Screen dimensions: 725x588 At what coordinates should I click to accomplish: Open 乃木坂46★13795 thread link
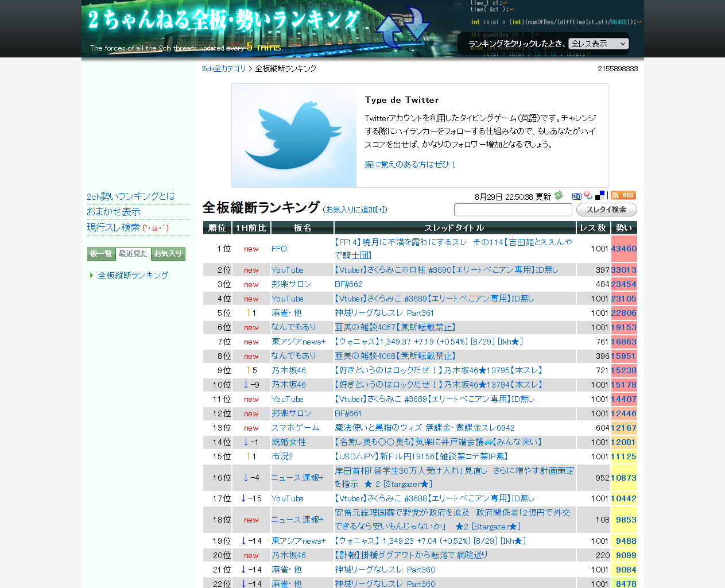pyautogui.click(x=438, y=370)
